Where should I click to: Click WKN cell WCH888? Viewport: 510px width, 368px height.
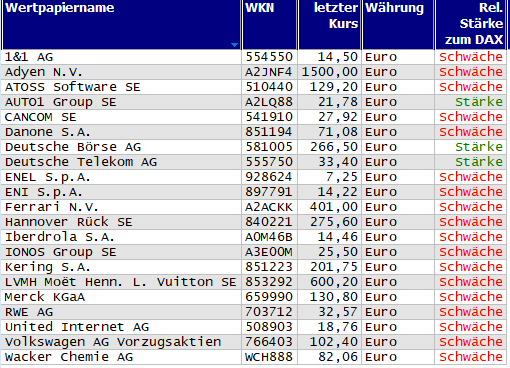(x=269, y=357)
